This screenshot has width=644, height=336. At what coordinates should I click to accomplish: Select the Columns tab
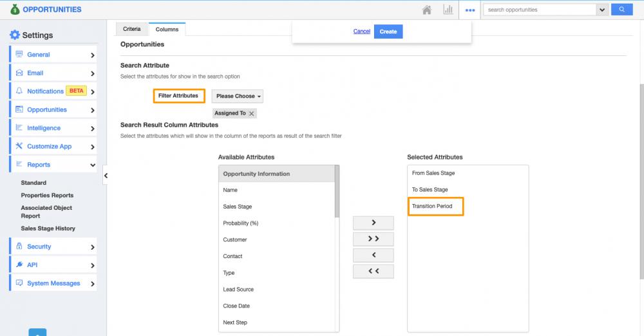(x=167, y=30)
